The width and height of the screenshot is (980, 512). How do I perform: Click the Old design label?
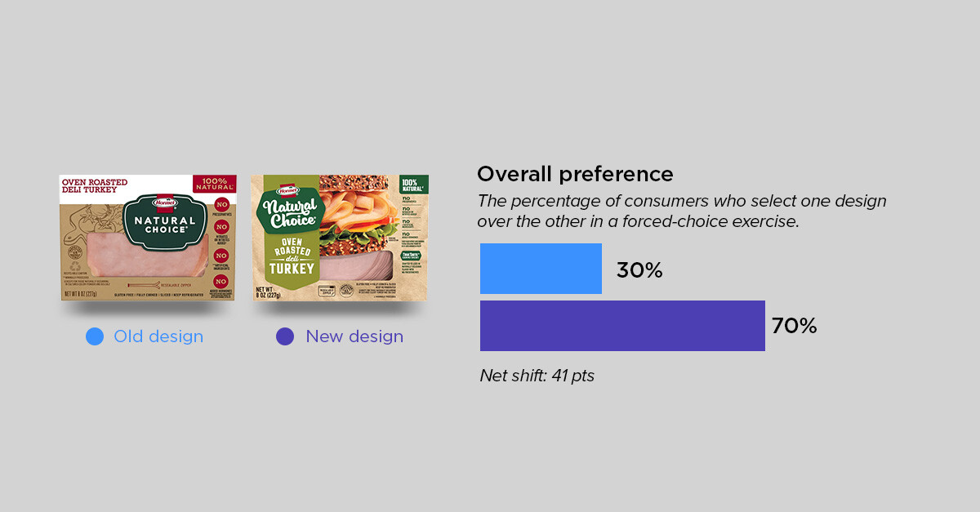(x=158, y=336)
